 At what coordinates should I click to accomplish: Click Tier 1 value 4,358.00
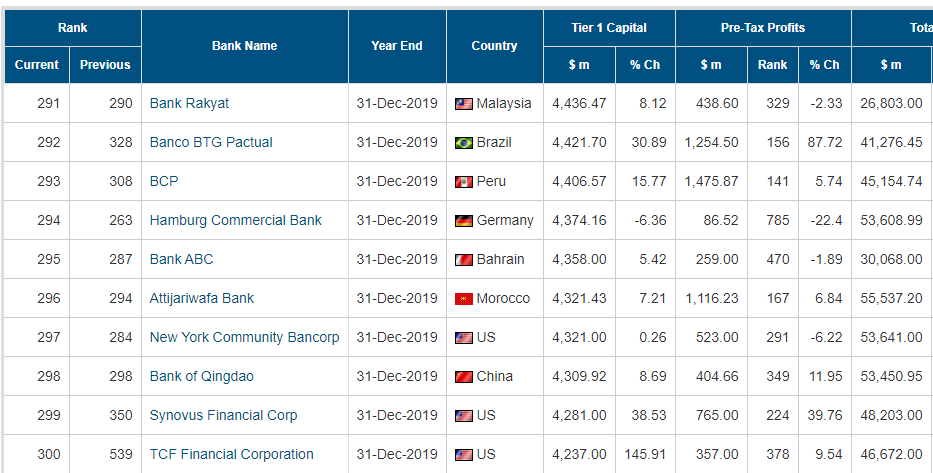point(579,259)
